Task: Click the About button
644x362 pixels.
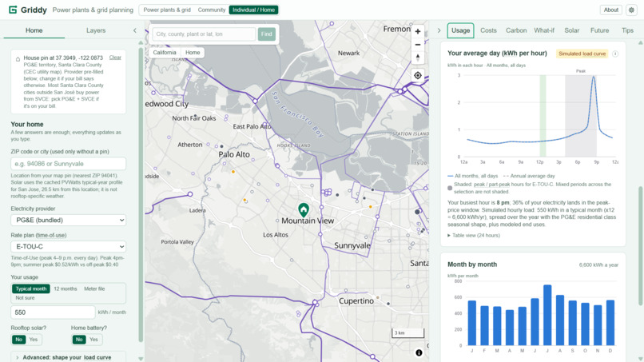Action: click(x=610, y=10)
